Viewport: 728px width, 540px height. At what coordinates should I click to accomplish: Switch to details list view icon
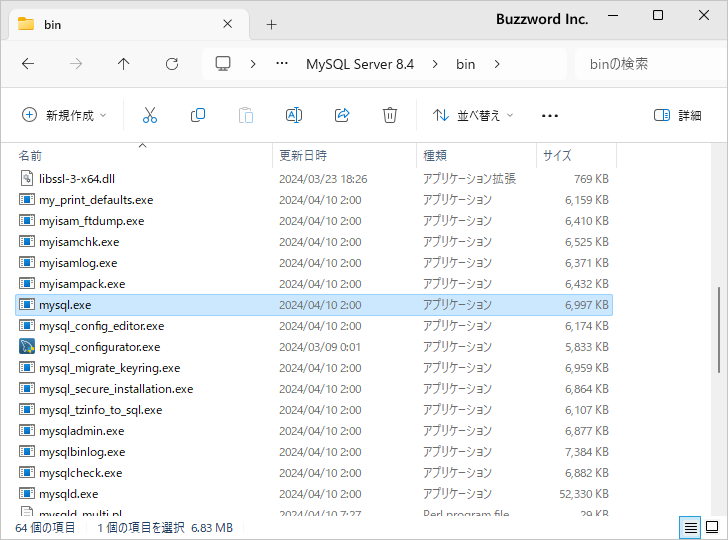(x=690, y=528)
